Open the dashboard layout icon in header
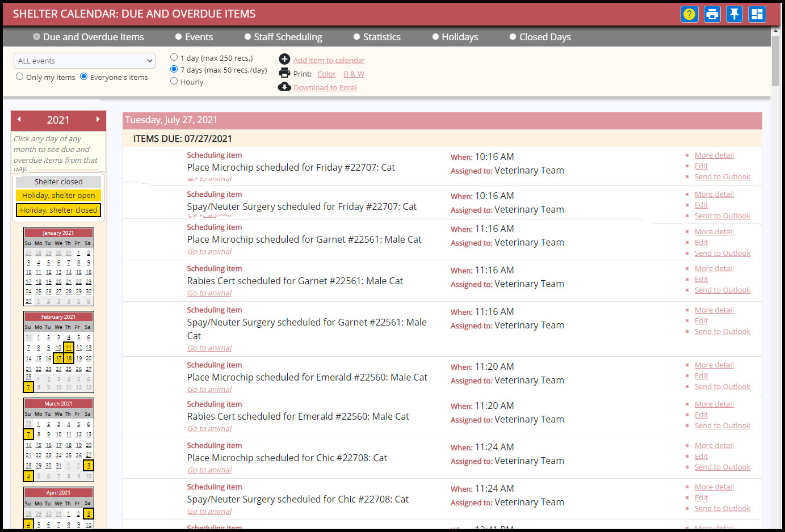 (757, 14)
